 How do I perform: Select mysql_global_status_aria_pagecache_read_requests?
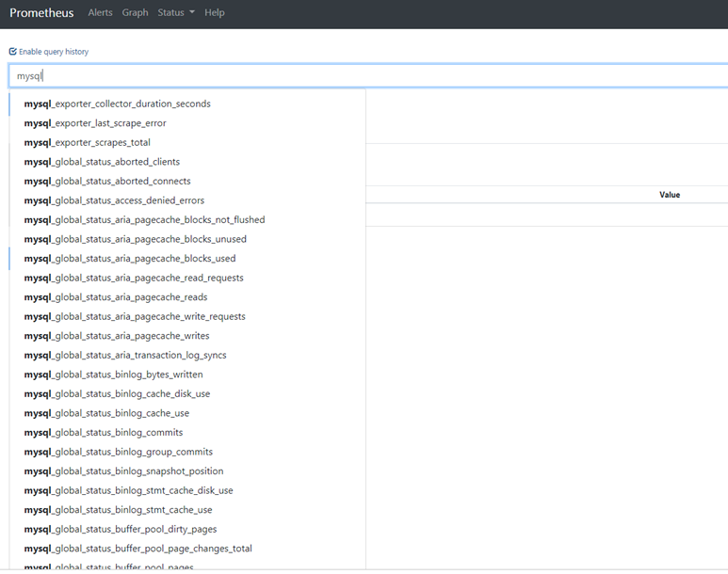pos(187,278)
